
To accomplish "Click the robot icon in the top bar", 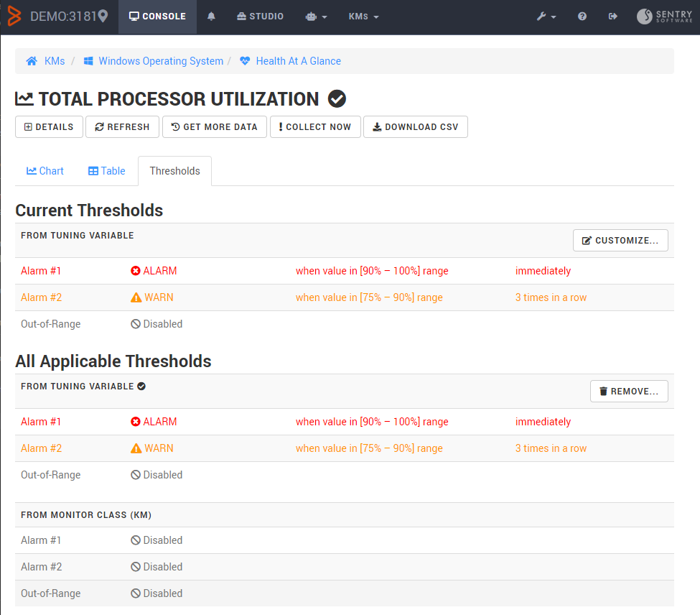I will pos(311,16).
